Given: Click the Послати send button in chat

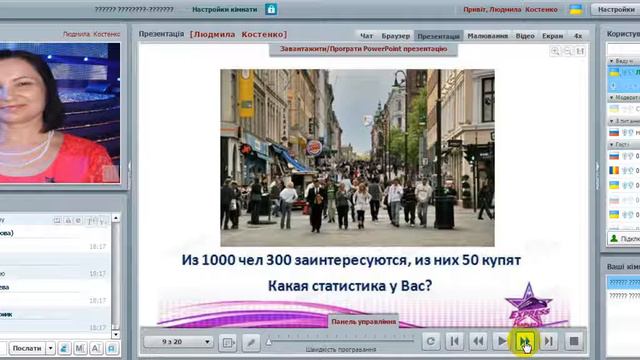Looking at the screenshot, I should 27,348.
